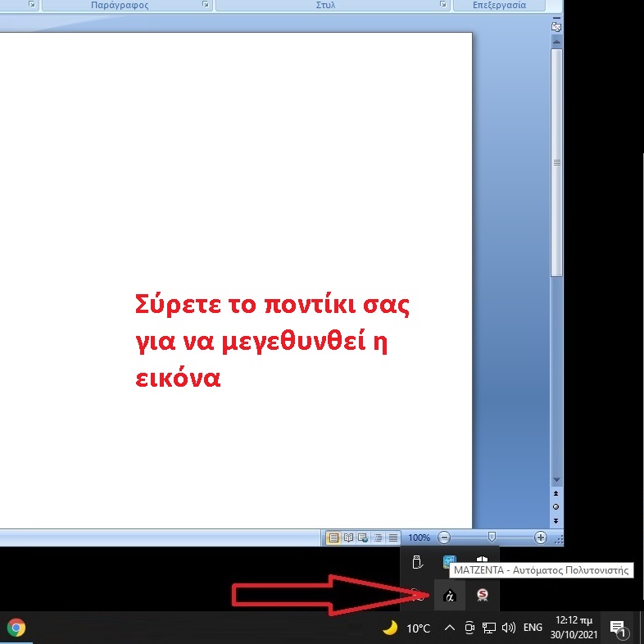Switch to Full Screen Reading view

[x=348, y=537]
